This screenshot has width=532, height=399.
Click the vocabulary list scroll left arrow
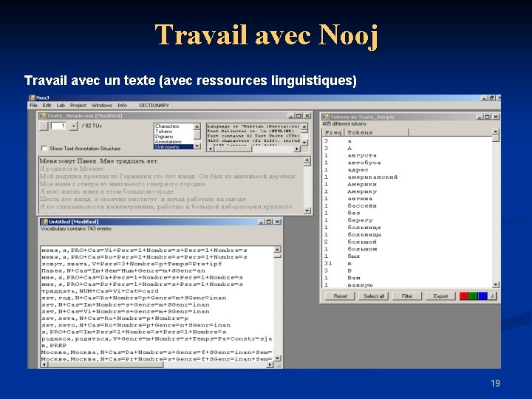44,365
